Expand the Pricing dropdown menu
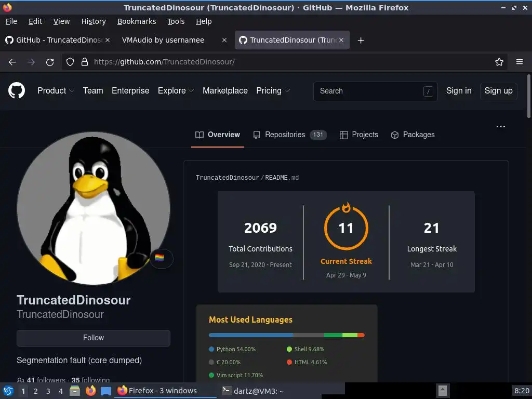The height and width of the screenshot is (399, 532). [x=273, y=90]
